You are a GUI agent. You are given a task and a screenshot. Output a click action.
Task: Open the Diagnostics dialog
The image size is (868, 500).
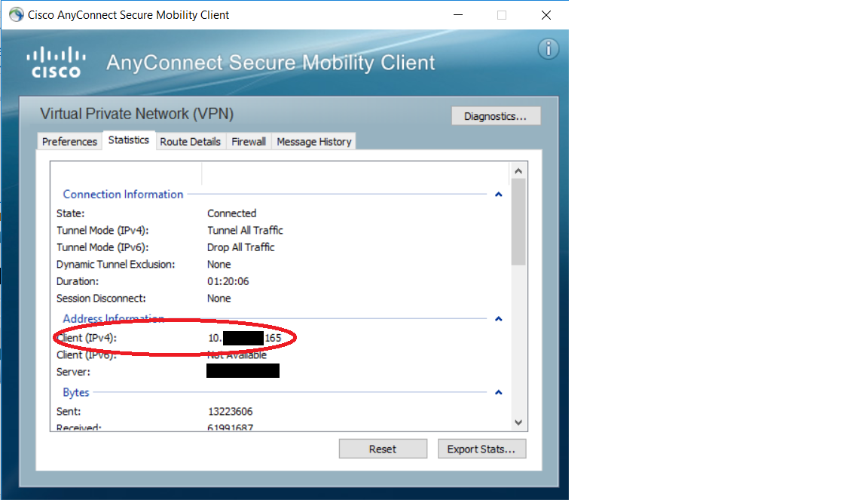click(496, 116)
